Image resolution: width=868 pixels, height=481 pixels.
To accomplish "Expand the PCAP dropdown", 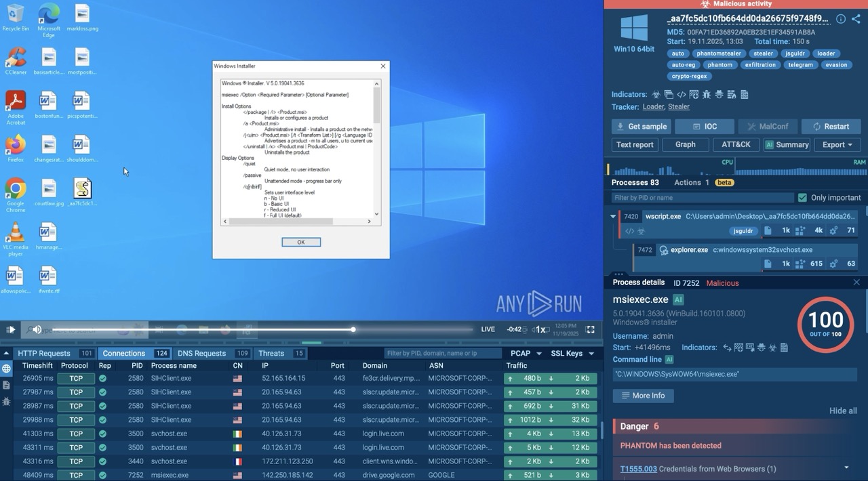I will (x=526, y=354).
